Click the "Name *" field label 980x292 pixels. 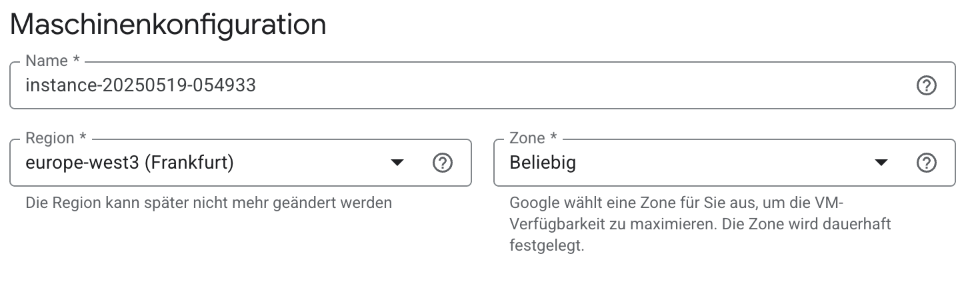(52, 61)
